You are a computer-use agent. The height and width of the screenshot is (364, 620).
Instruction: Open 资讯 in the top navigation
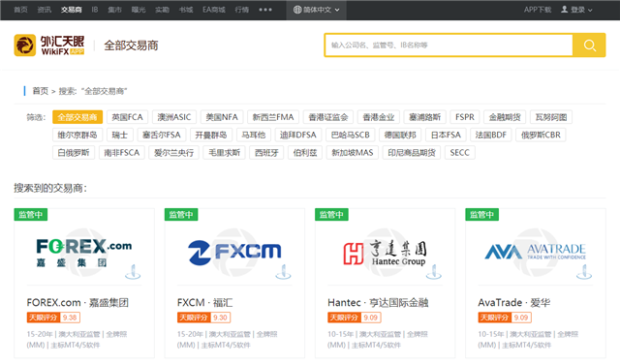[x=45, y=10]
